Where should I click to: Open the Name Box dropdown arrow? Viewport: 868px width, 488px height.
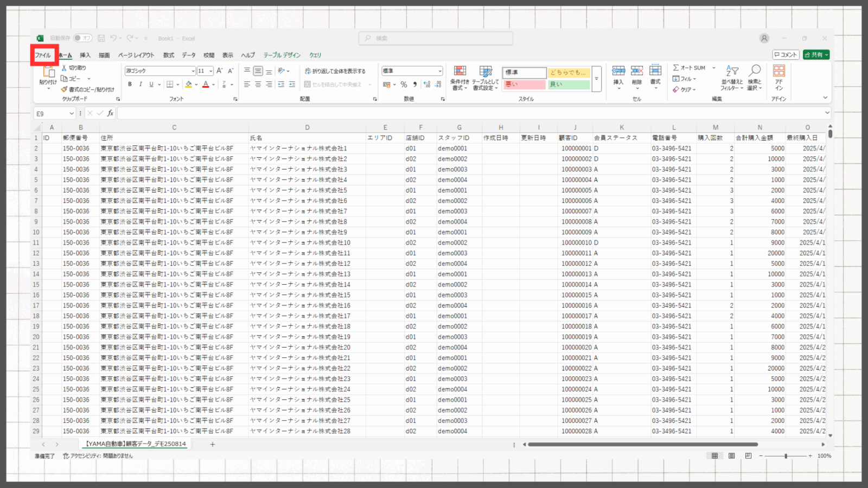[x=71, y=113]
